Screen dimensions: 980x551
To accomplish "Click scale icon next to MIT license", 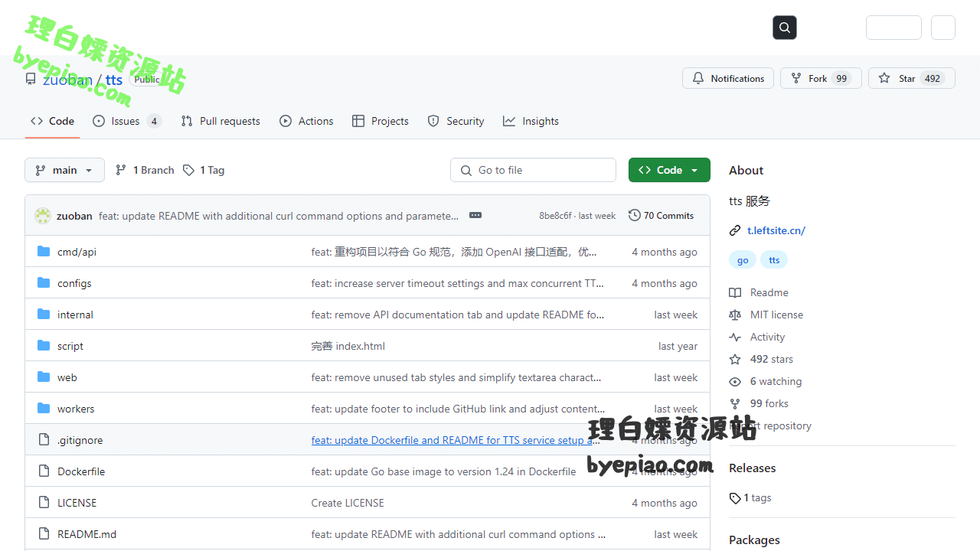I will [x=735, y=315].
